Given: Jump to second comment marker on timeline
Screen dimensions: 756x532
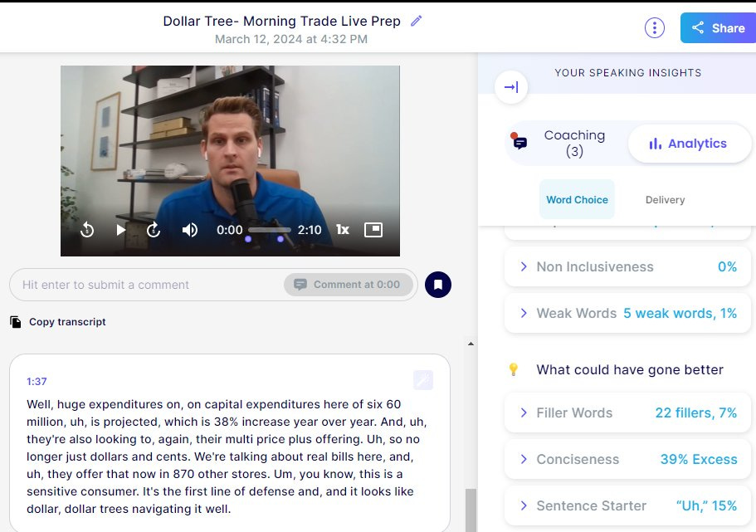Looking at the screenshot, I should pyautogui.click(x=280, y=239).
